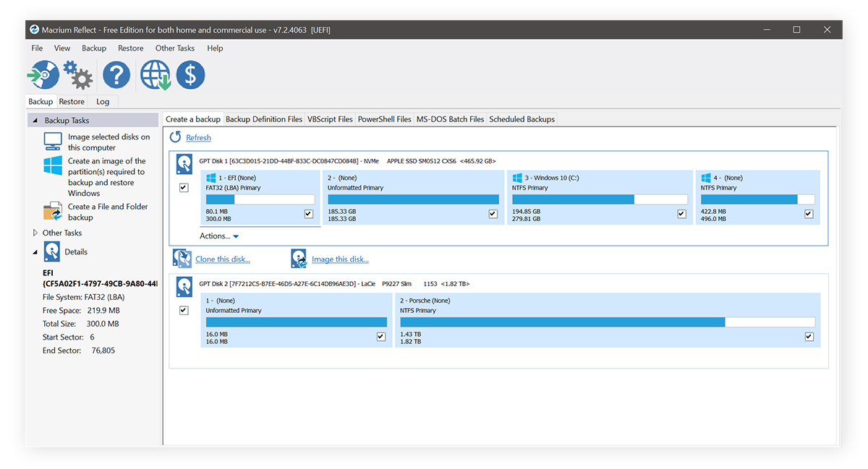Screen dimensions: 868x469
Task: Click the Image this disk link
Action: [340, 259]
